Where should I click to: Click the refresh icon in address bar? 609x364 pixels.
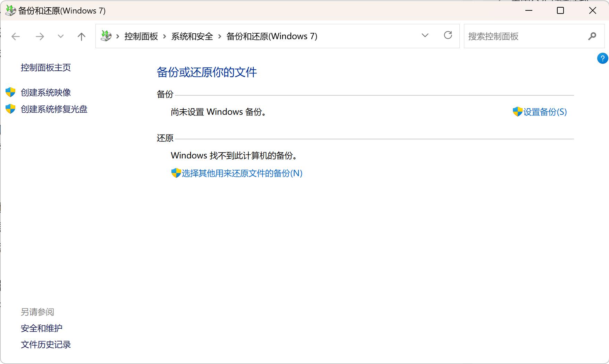click(448, 36)
